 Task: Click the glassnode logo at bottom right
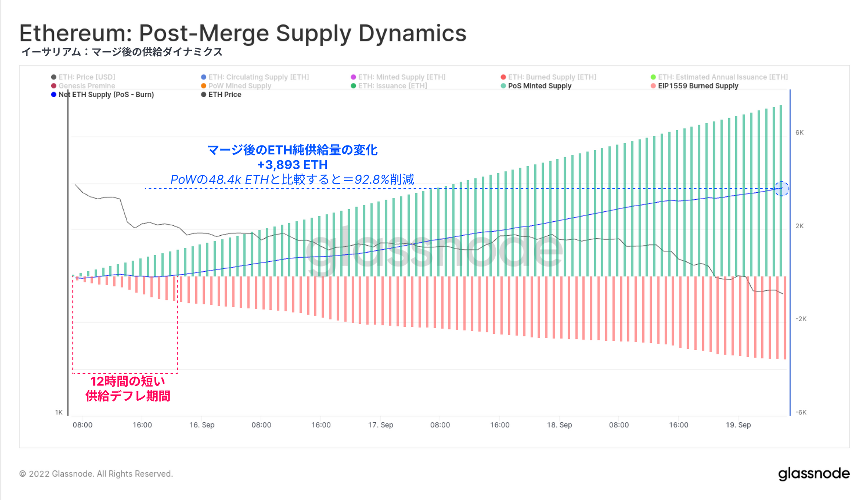pyautogui.click(x=814, y=474)
